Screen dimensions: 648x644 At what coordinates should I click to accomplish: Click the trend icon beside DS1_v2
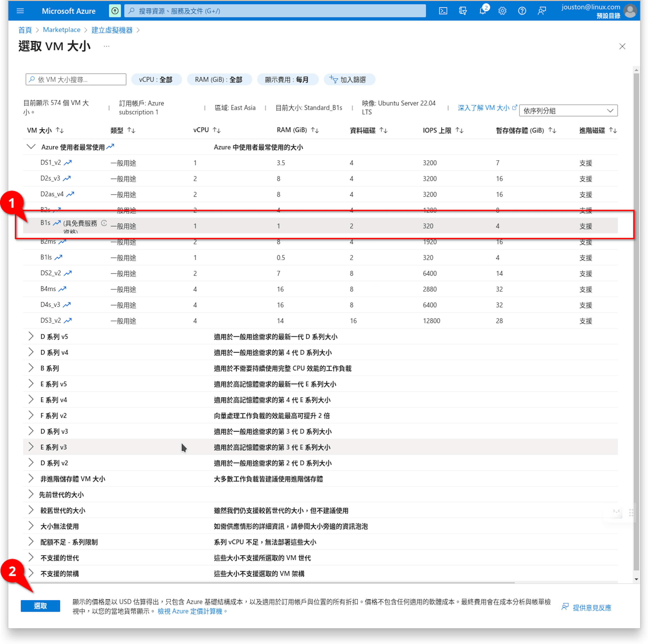click(68, 163)
